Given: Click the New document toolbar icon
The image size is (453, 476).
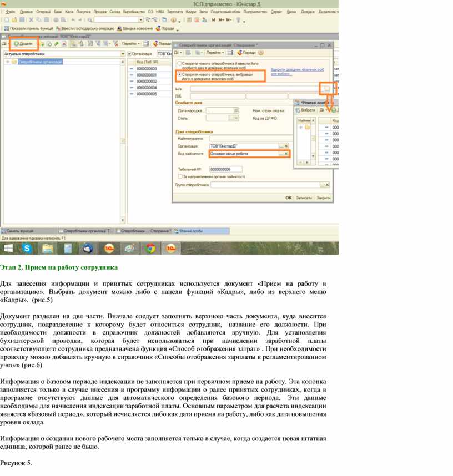Looking at the screenshot, I should pyautogui.click(x=7, y=20).
